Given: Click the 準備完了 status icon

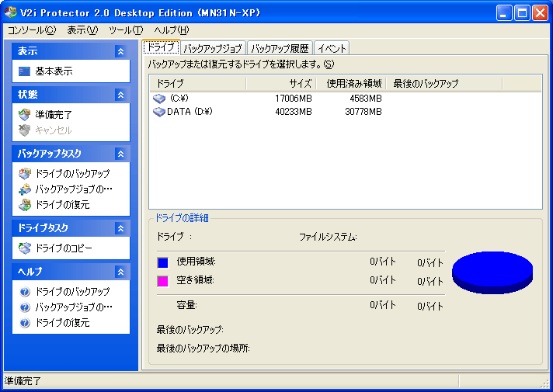Looking at the screenshot, I should [x=25, y=115].
